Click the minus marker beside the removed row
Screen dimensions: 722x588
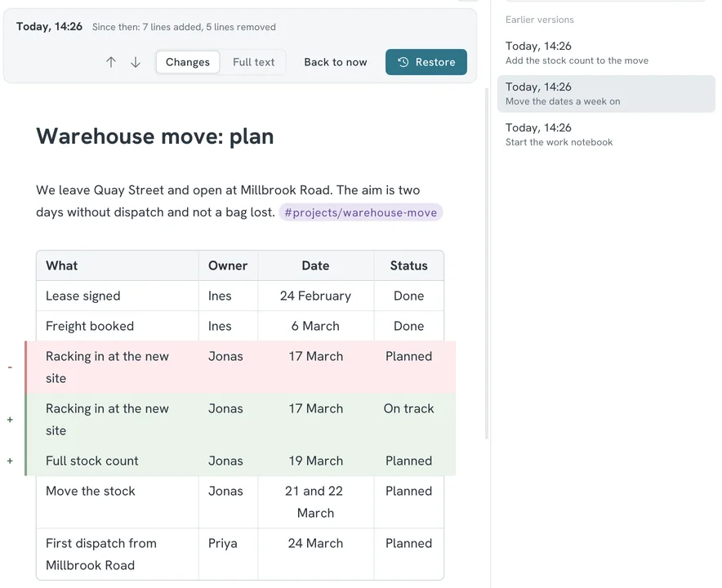coord(10,367)
